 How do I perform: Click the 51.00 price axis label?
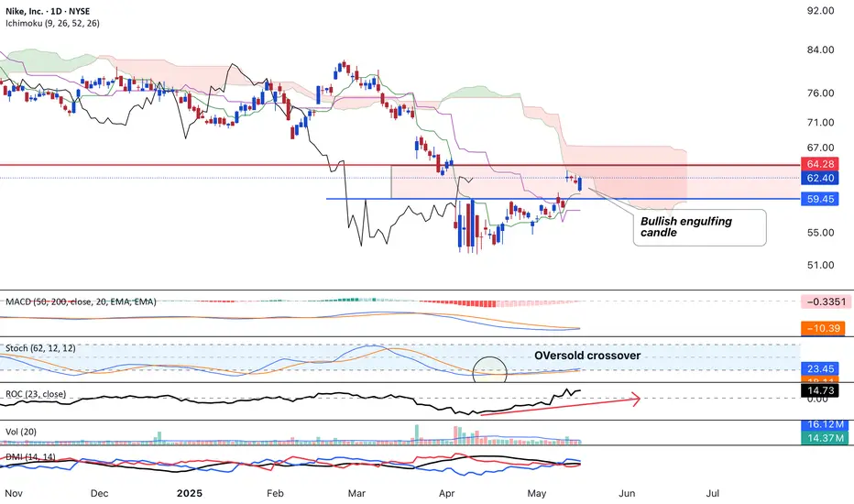point(820,266)
